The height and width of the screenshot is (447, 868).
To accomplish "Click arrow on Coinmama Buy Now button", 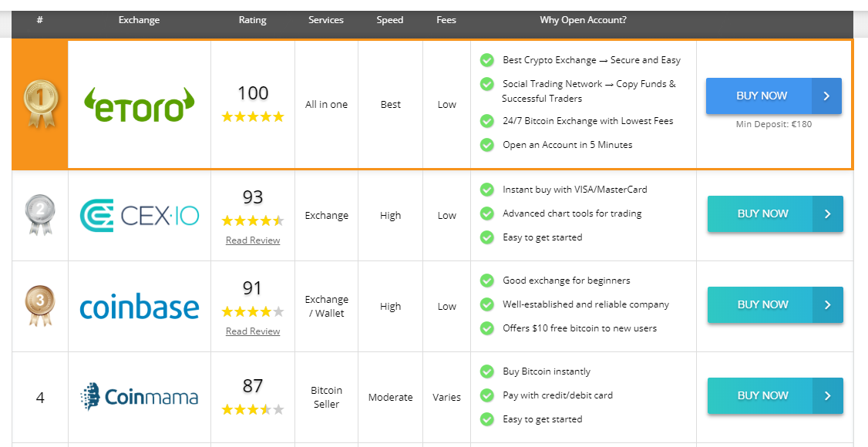I will tap(827, 396).
